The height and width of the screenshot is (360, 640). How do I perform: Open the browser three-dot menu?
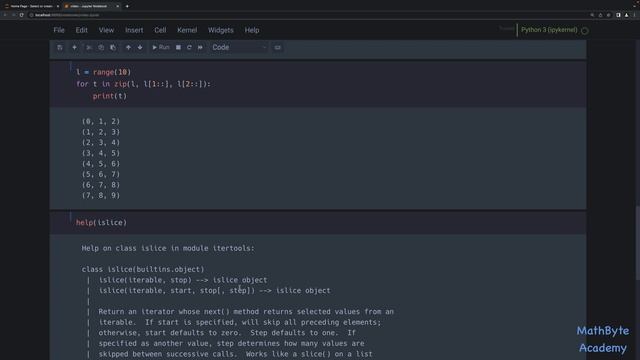point(635,15)
